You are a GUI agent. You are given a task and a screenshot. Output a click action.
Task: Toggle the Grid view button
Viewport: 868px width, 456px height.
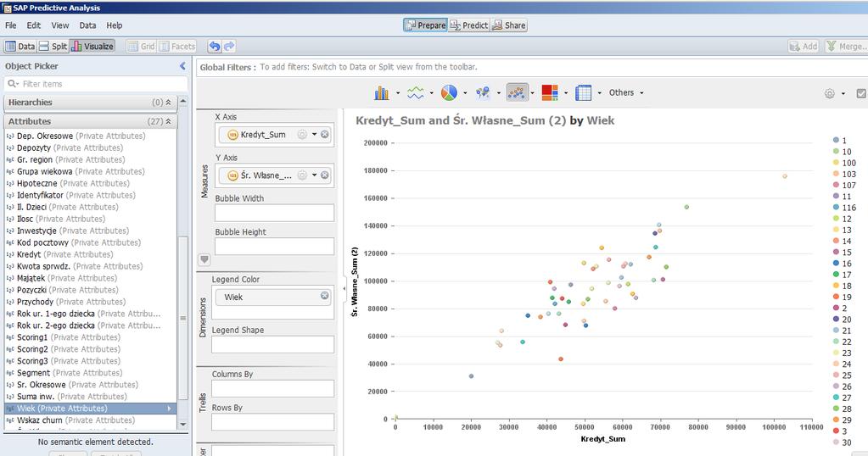point(141,47)
